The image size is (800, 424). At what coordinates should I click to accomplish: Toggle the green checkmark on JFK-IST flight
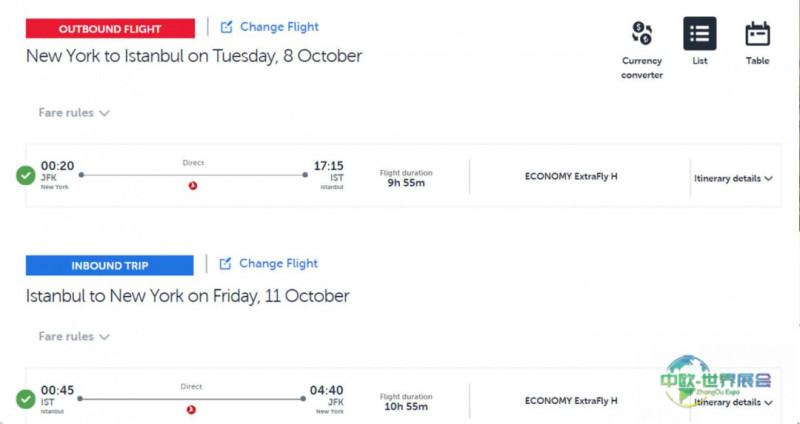pyautogui.click(x=26, y=176)
